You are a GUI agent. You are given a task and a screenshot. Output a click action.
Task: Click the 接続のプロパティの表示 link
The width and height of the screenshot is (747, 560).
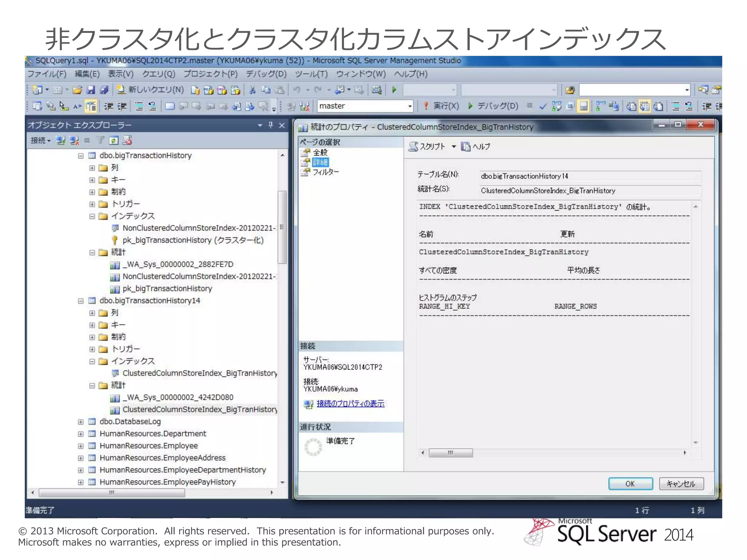(x=350, y=404)
